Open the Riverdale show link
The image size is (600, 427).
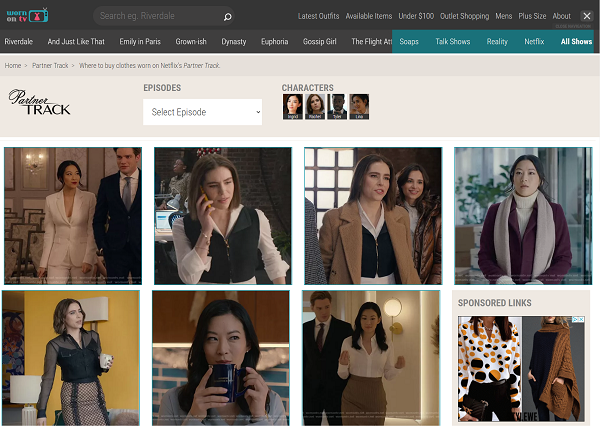19,41
